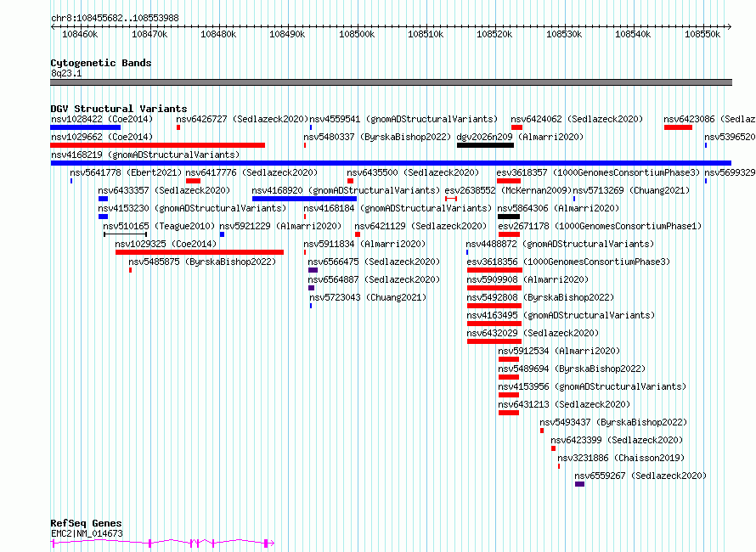Click the long blue bar under nsv4168219
Viewport: 756px width, 552px height.
pyautogui.click(x=391, y=163)
